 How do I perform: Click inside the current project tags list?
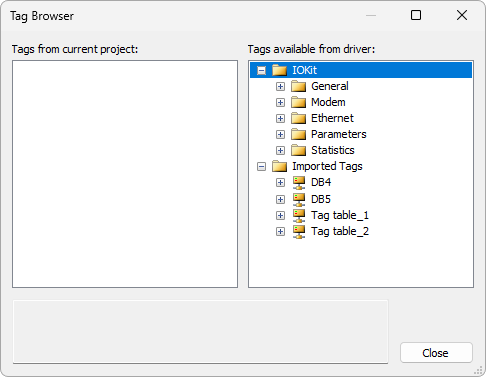click(x=125, y=174)
